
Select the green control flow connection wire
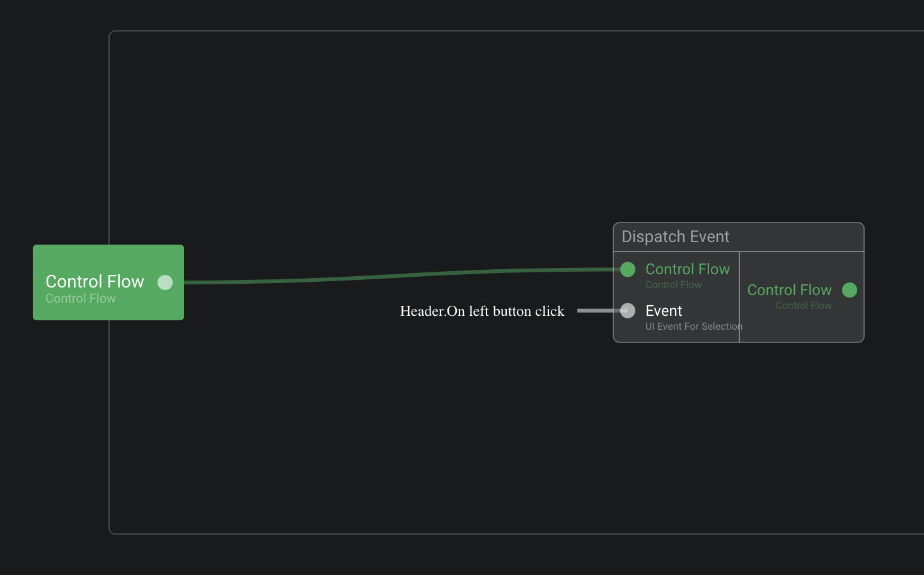[x=403, y=276]
